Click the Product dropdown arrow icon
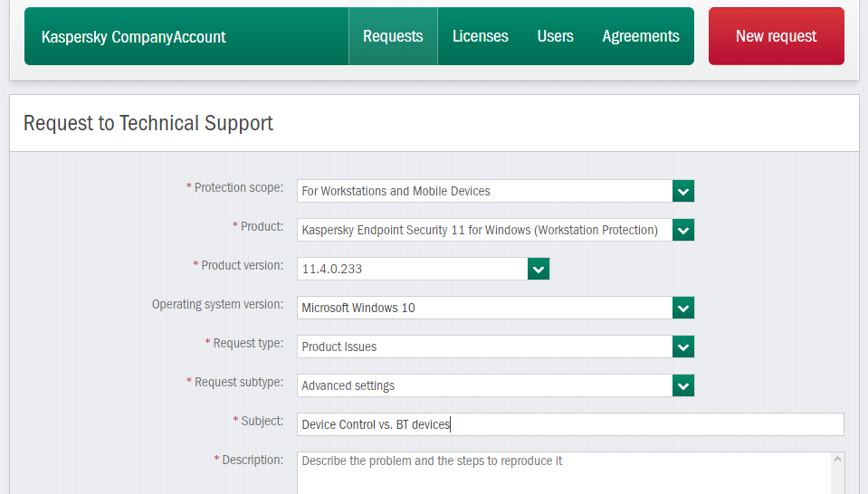868x494 pixels. tap(683, 230)
